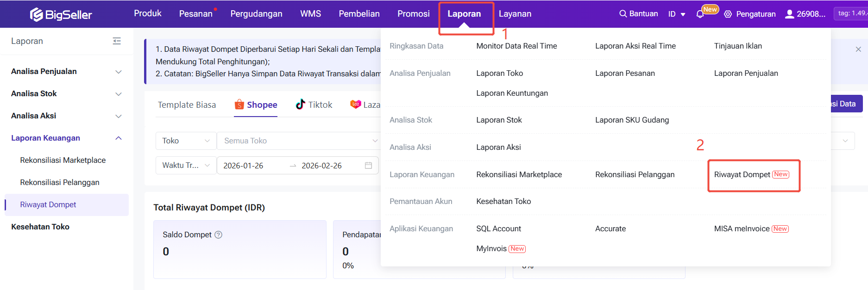868x290 pixels.
Task: Click the Saldo Dompet help icon
Action: (x=219, y=235)
